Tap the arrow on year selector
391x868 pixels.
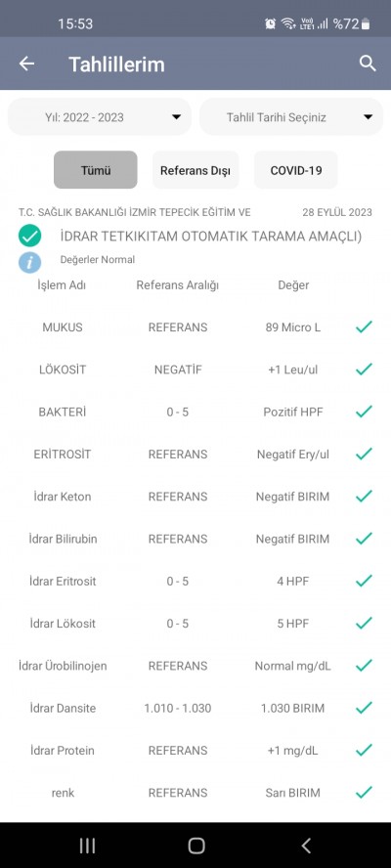(176, 117)
